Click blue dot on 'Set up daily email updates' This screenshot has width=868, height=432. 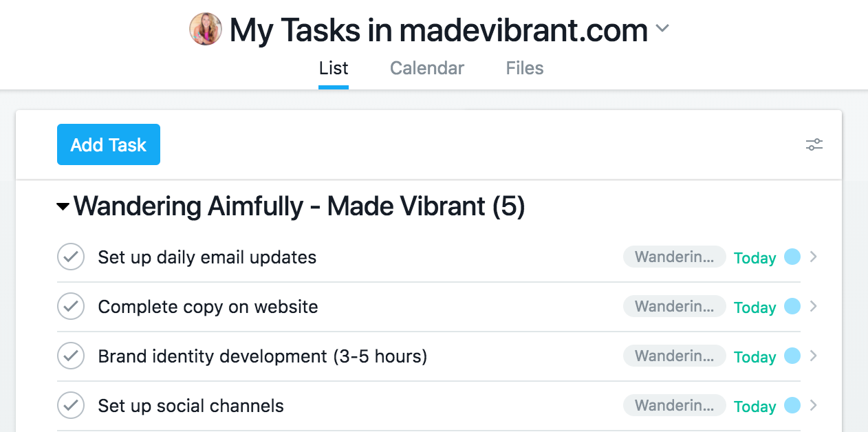tap(792, 257)
